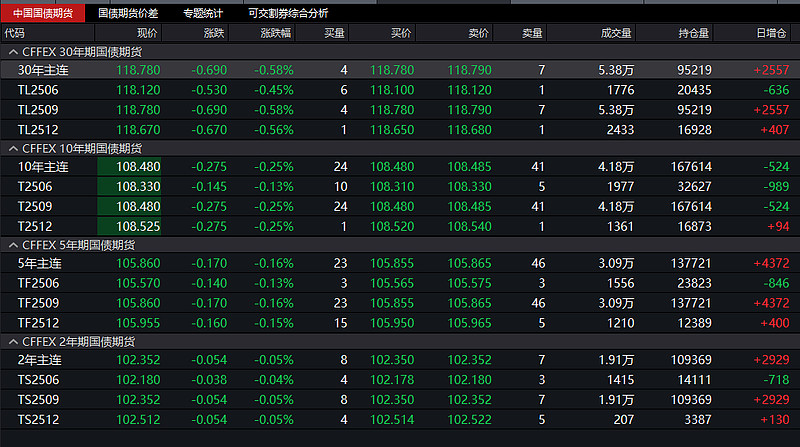Click TL2512 bid price 118.650

pyautogui.click(x=392, y=130)
